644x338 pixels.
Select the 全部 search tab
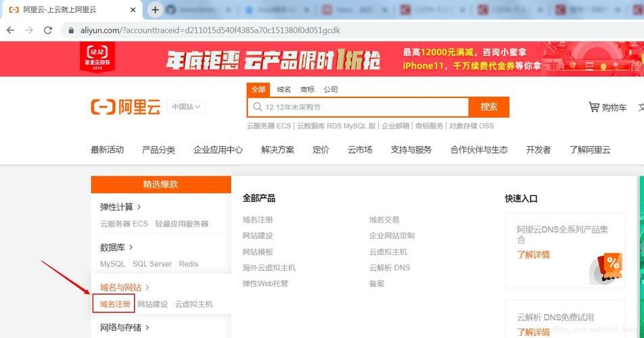(258, 89)
